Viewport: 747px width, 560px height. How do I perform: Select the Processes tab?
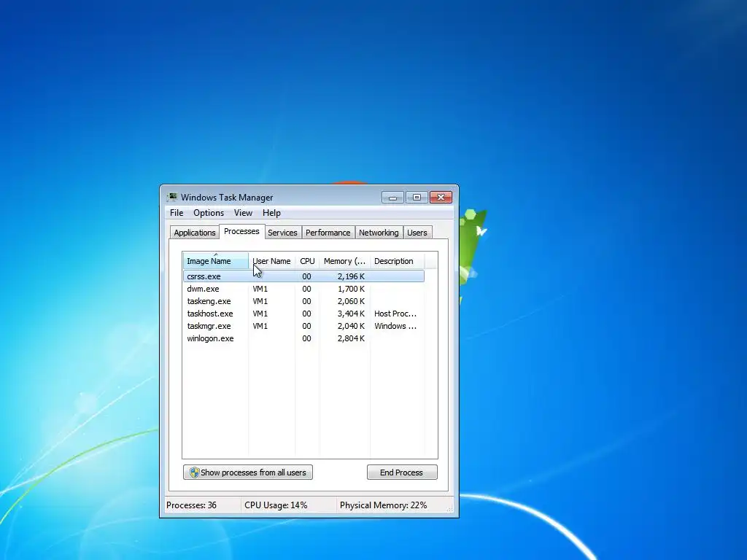point(241,231)
